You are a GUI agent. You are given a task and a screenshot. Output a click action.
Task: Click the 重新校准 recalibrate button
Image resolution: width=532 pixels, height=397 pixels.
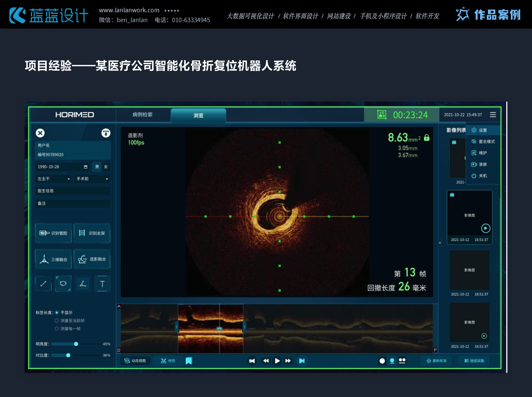point(436,361)
